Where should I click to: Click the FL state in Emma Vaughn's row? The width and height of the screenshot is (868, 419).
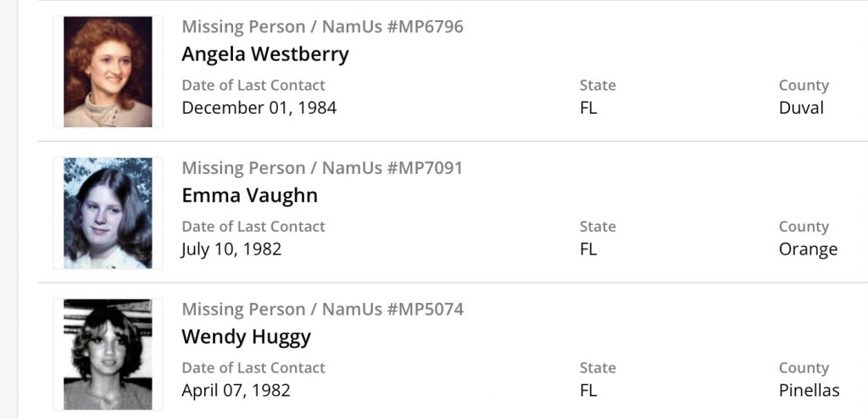pyautogui.click(x=588, y=249)
